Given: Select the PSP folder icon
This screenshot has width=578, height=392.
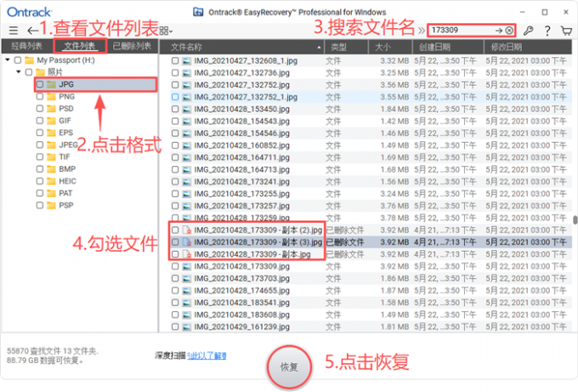Looking at the screenshot, I should tap(51, 205).
